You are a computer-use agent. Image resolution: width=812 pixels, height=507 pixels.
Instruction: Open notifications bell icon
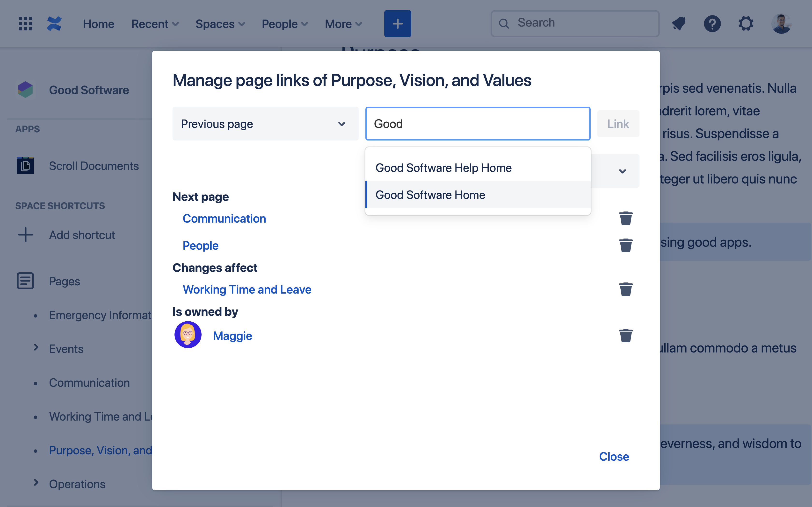point(678,24)
